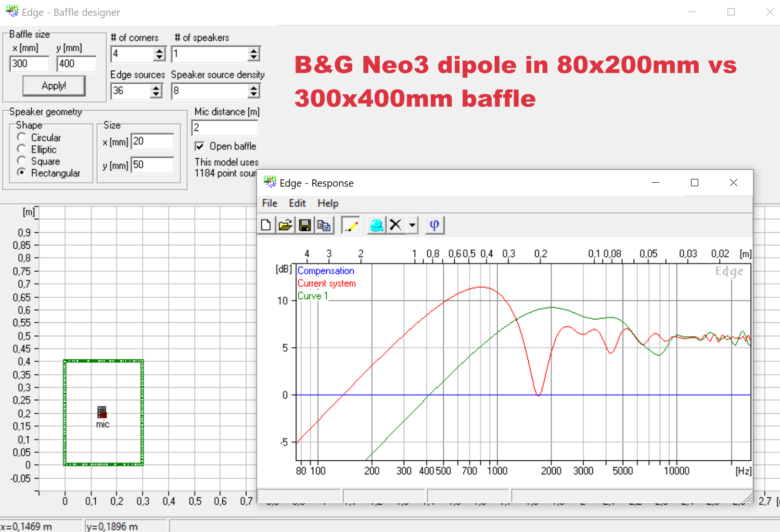Open dropdown arrow beside the delete icon
Viewport: 780px width, 532px height.
412,225
